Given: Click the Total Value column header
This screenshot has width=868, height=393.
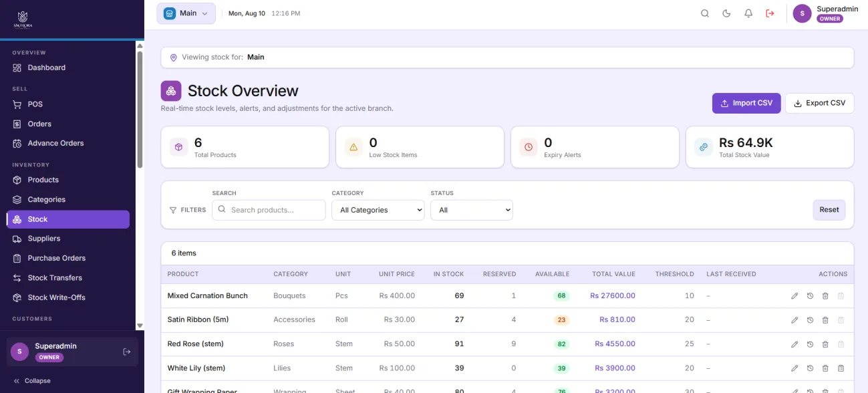Looking at the screenshot, I should [x=613, y=274].
